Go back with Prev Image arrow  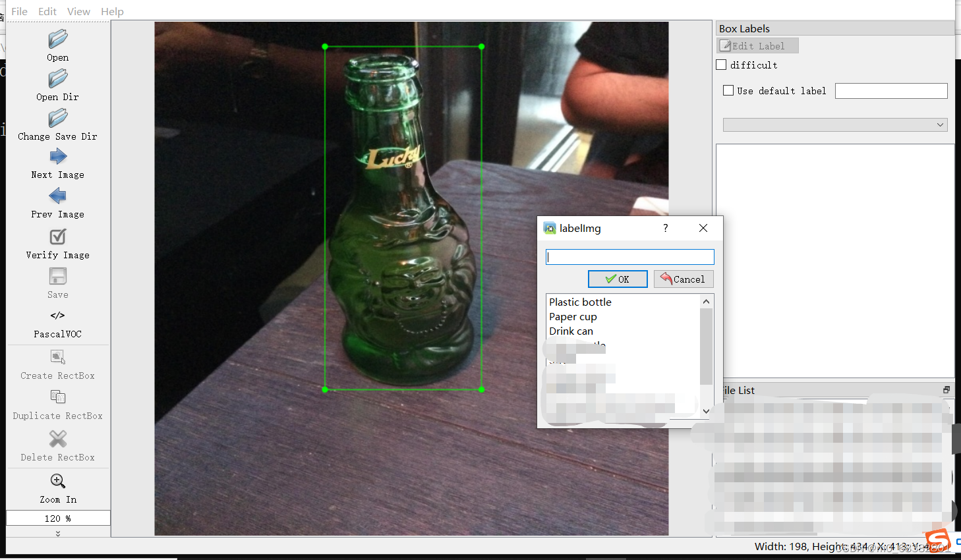click(x=58, y=196)
